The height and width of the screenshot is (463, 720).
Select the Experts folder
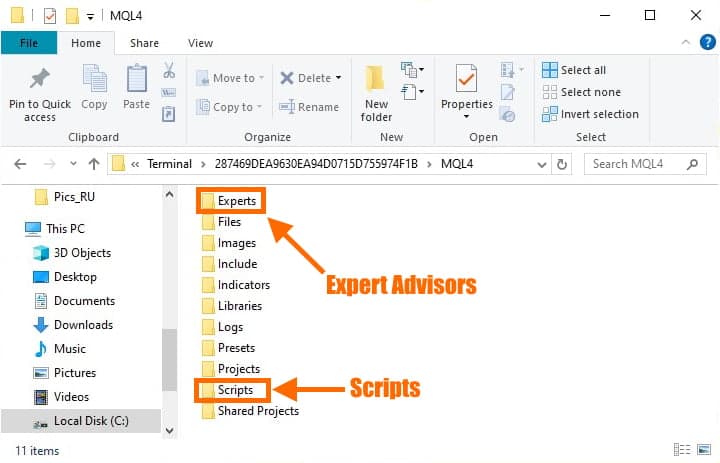click(229, 201)
